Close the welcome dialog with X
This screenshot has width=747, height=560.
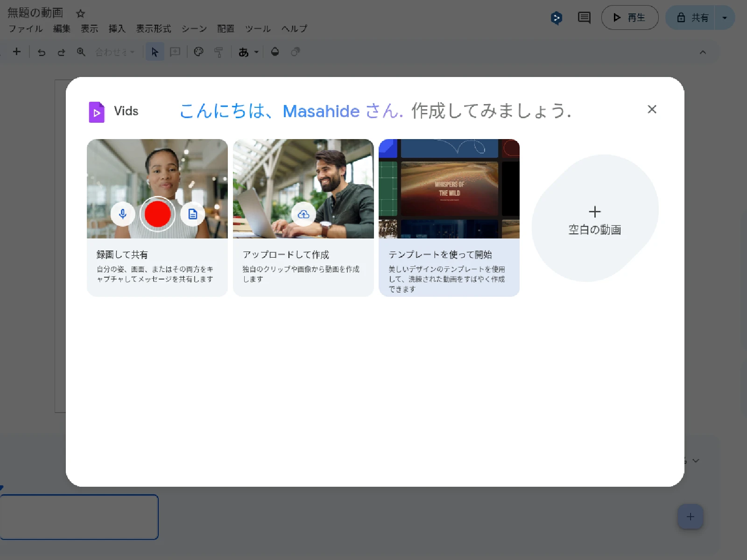pyautogui.click(x=652, y=109)
